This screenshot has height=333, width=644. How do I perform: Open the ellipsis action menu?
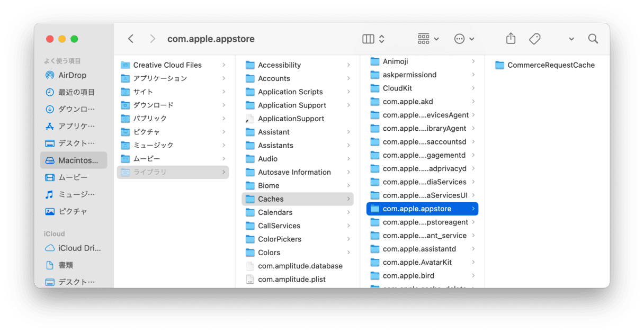point(464,39)
